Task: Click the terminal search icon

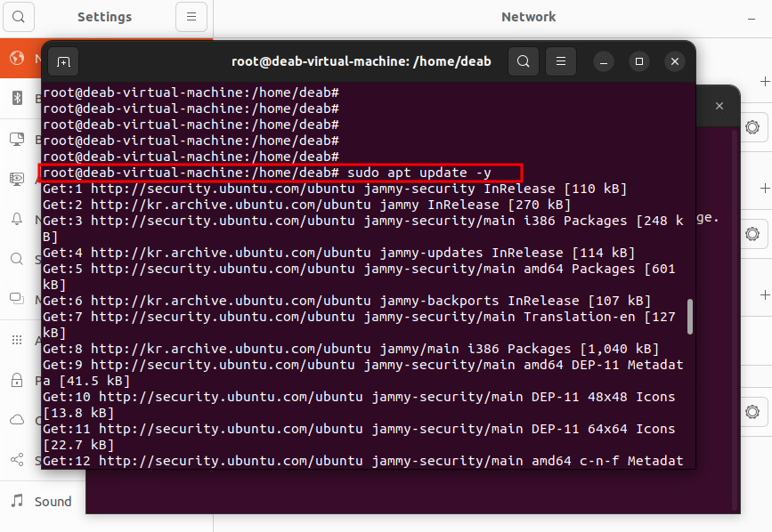Action: coord(524,61)
